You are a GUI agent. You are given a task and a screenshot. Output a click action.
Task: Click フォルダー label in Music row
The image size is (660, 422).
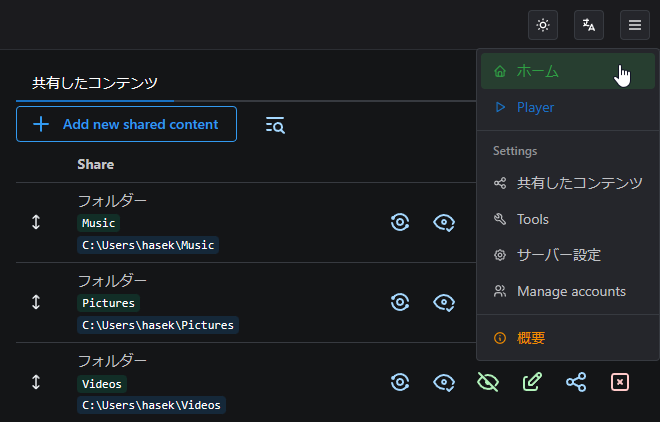coord(112,201)
